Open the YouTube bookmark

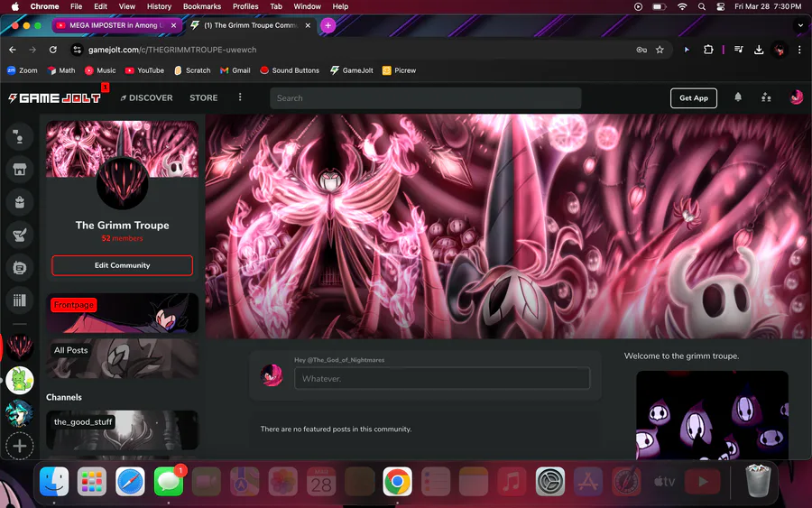click(144, 70)
